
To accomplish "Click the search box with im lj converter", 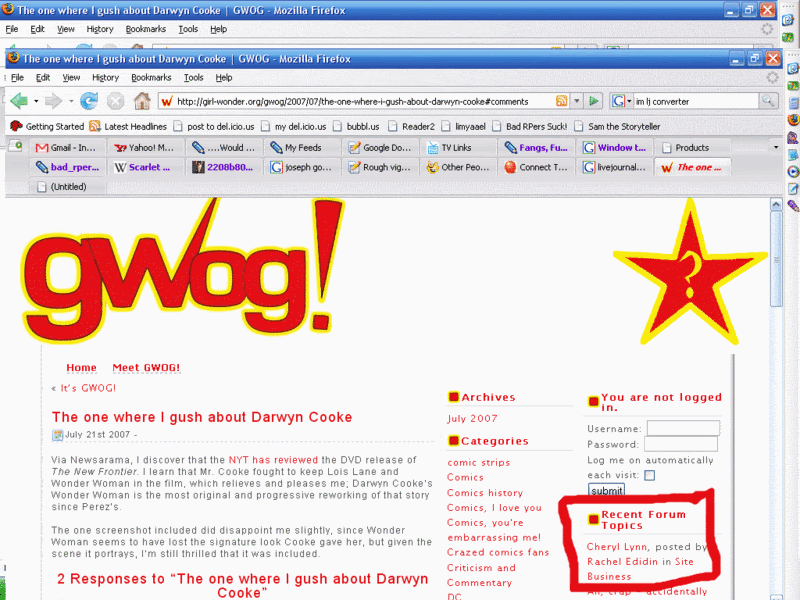I will tap(696, 101).
